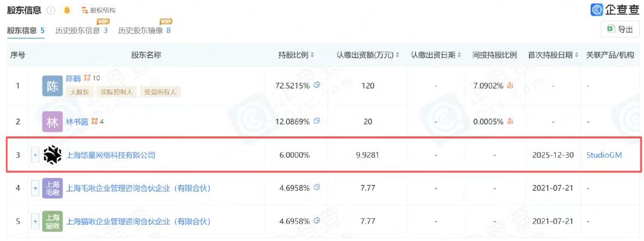Click the 关联产品/机构 column header
The width and height of the screenshot is (644, 241).
tap(612, 55)
